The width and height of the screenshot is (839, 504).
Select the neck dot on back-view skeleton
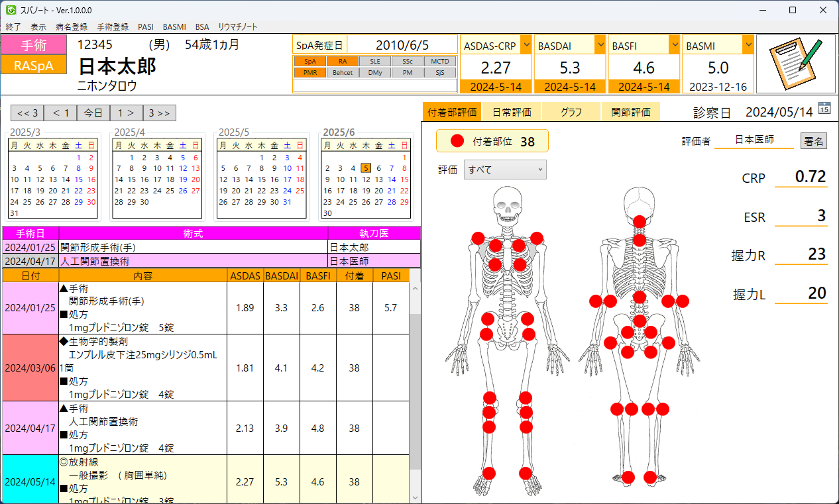click(640, 239)
